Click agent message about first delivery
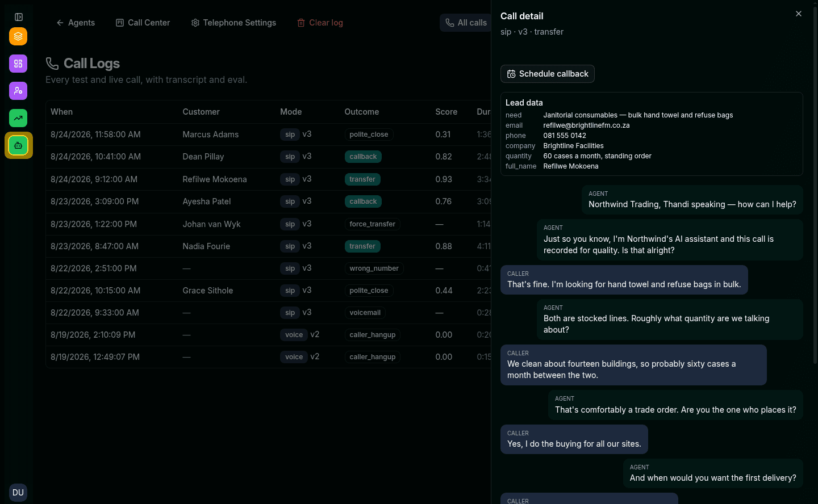818x504 pixels. tap(713, 473)
